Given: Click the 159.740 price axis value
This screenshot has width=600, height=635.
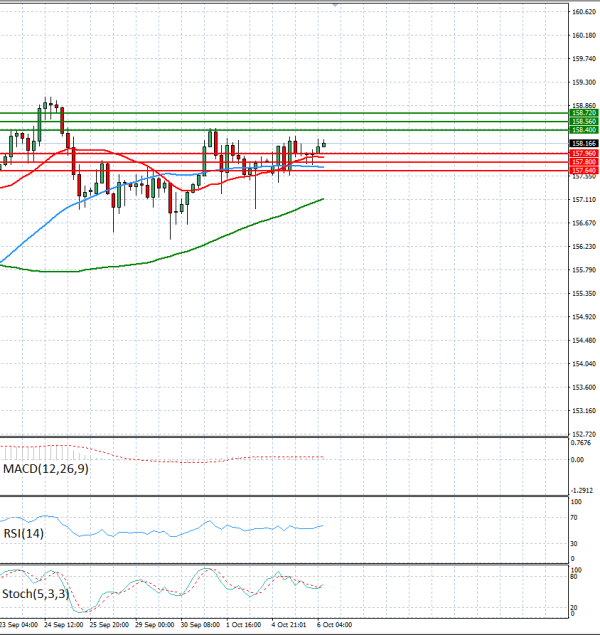Looking at the screenshot, I should 584,59.
